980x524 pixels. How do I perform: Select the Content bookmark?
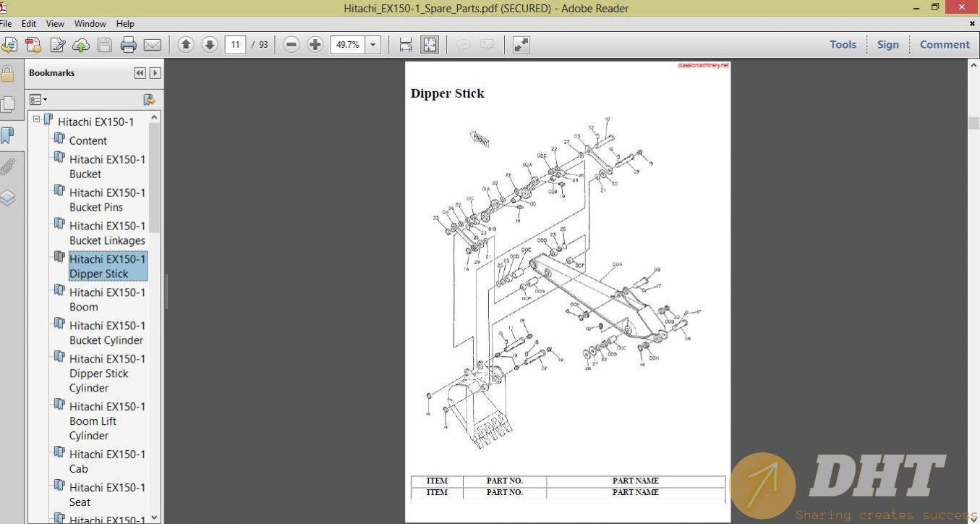(88, 140)
